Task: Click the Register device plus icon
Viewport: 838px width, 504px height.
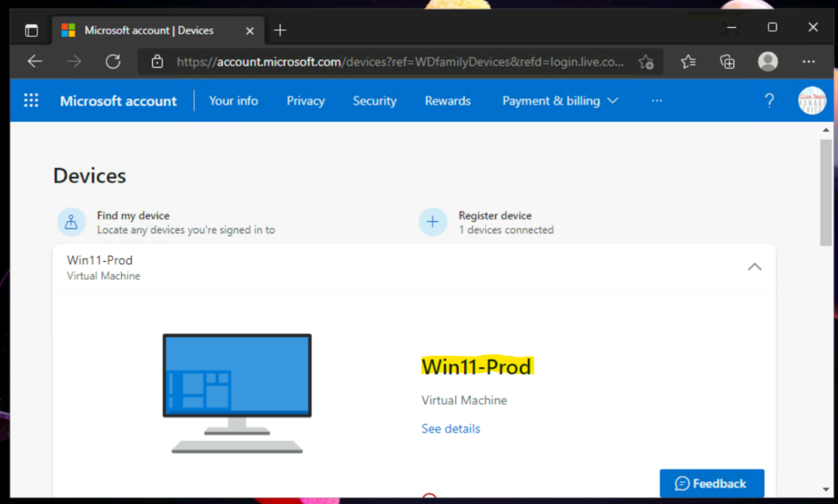Action: (433, 222)
